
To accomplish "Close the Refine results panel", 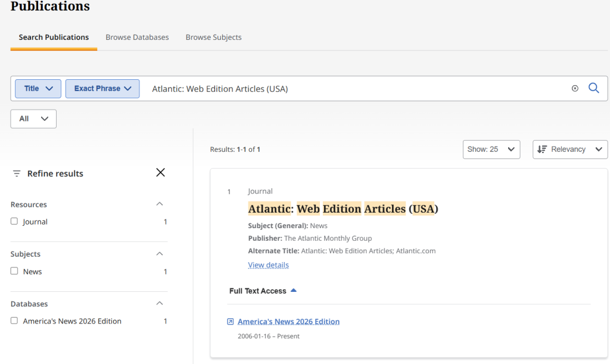I will click(x=160, y=172).
